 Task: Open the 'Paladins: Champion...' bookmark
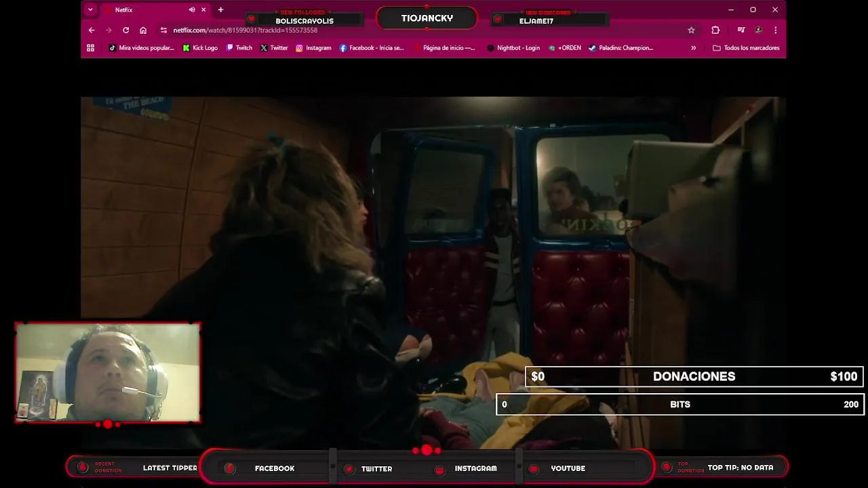pyautogui.click(x=620, y=48)
